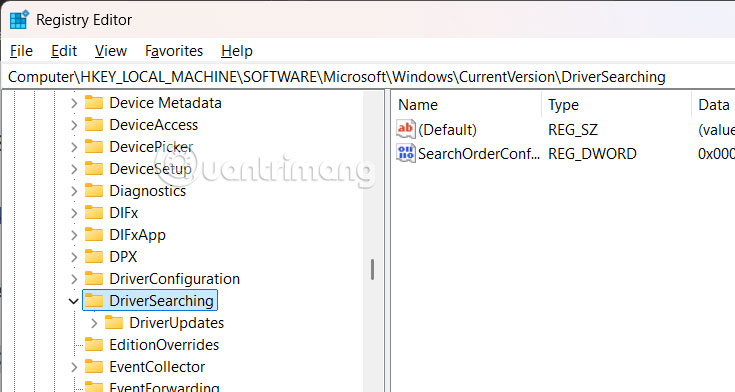This screenshot has width=735, height=392.
Task: Click the DPX folder icon
Action: pyautogui.click(x=94, y=257)
